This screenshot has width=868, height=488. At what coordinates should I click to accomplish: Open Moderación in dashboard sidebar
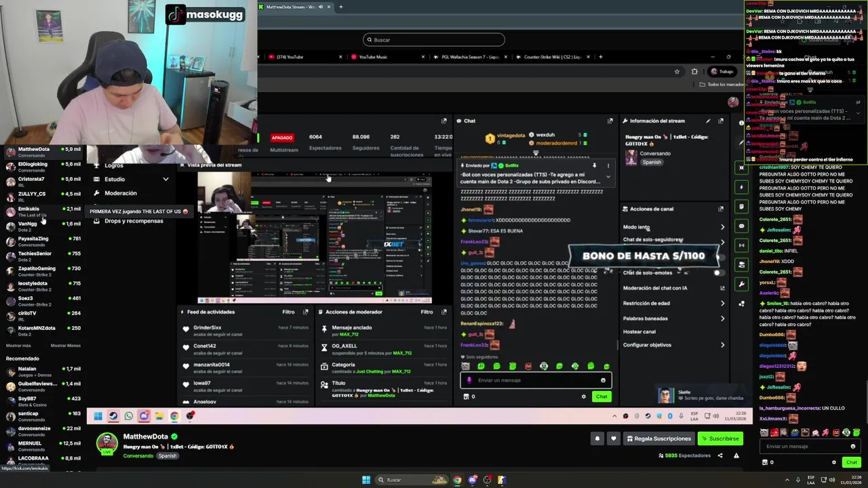click(x=120, y=193)
